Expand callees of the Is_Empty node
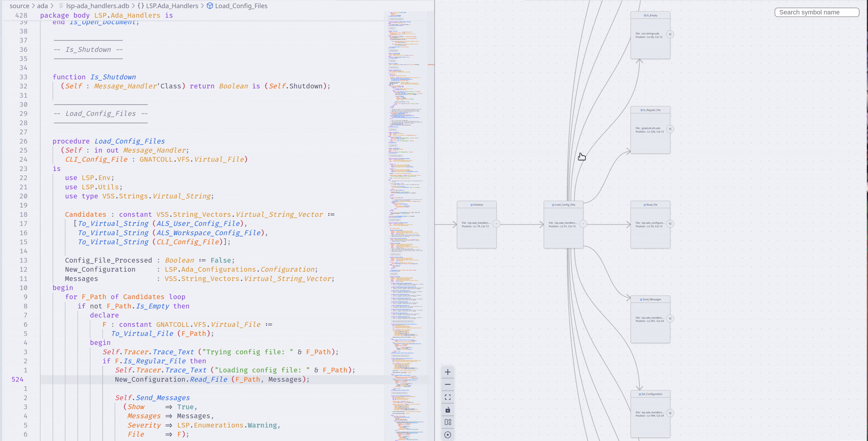 point(670,34)
